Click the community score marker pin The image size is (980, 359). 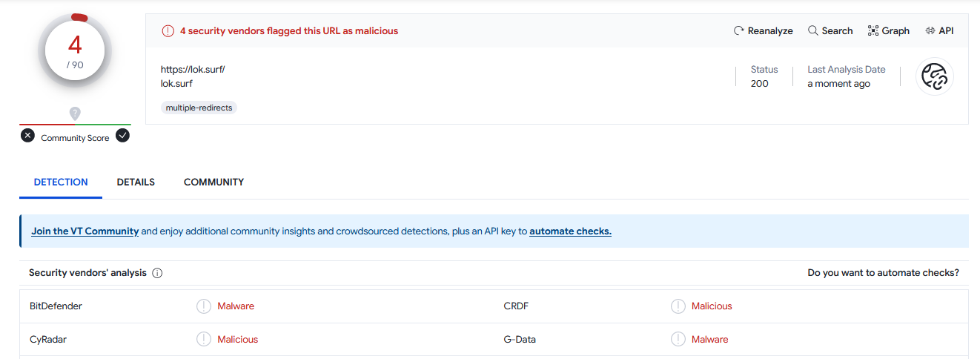[75, 113]
